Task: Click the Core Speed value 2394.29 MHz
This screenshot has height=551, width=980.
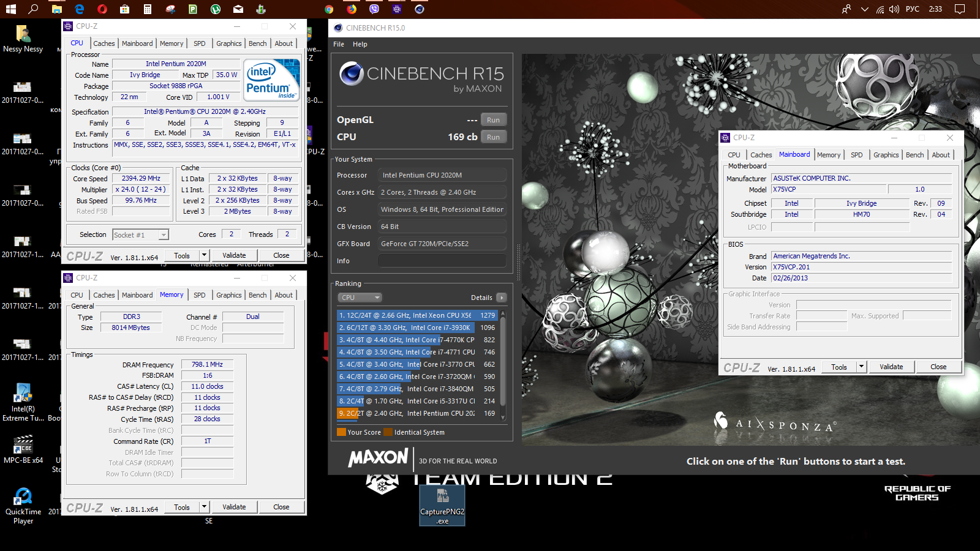Action: point(141,178)
